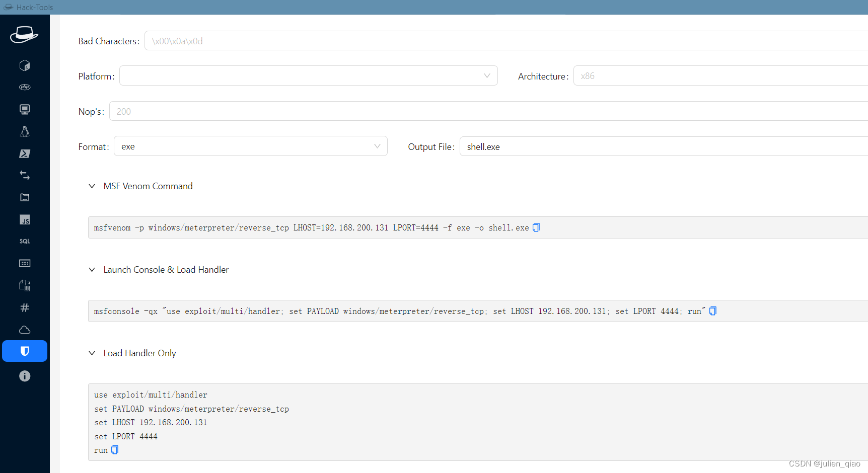Focus the Nop's input field
The height and width of the screenshot is (473, 868).
(x=488, y=111)
